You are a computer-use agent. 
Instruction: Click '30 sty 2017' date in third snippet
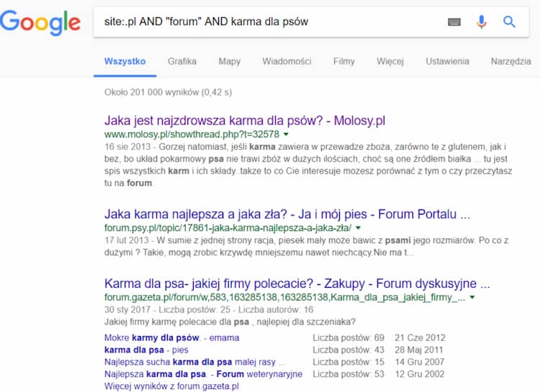tap(127, 310)
